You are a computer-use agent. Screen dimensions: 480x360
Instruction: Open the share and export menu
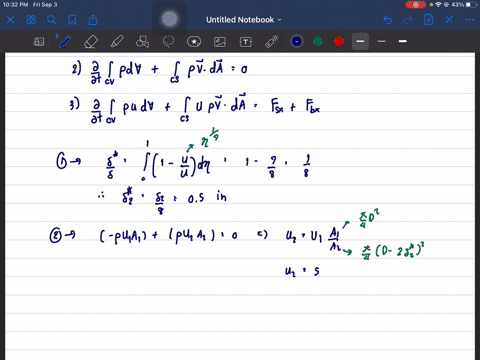[93, 20]
